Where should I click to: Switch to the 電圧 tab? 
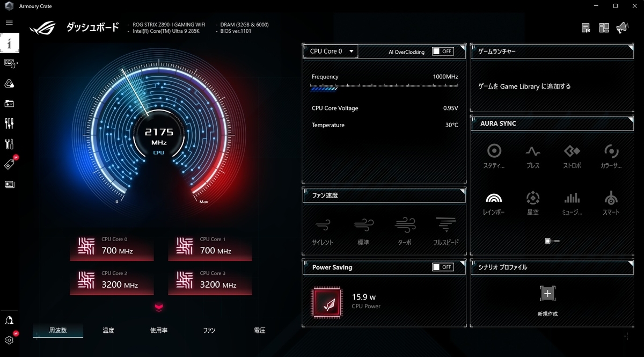(x=259, y=331)
